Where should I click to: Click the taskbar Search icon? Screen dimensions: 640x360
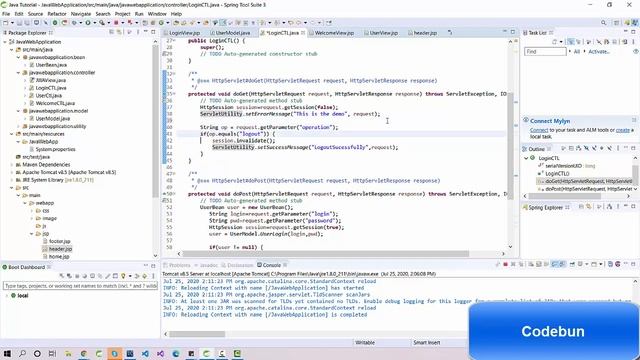[x=22, y=353]
